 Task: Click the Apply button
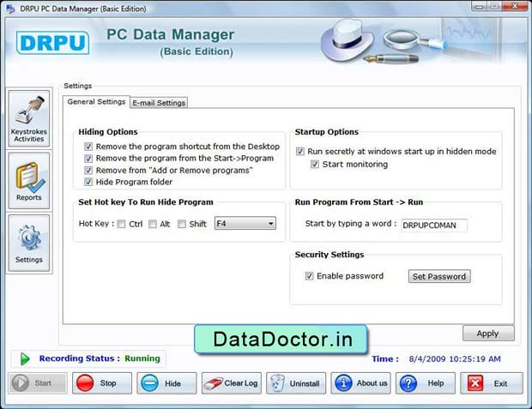pos(488,334)
